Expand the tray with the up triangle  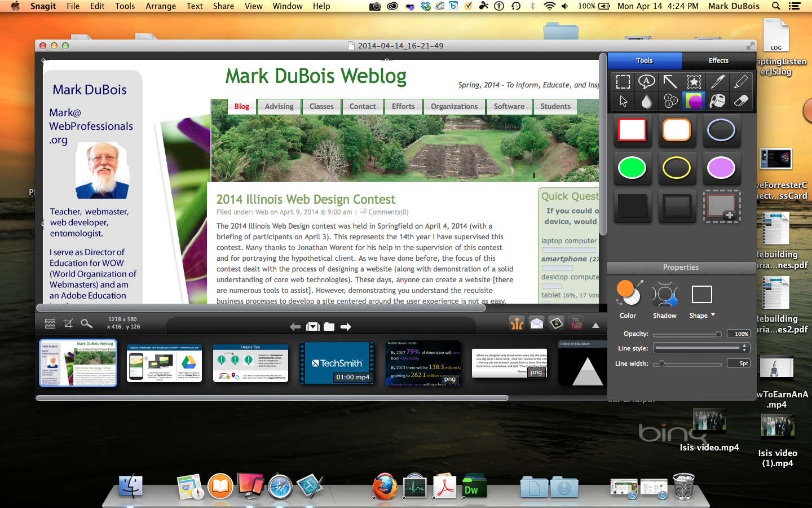coord(595,326)
